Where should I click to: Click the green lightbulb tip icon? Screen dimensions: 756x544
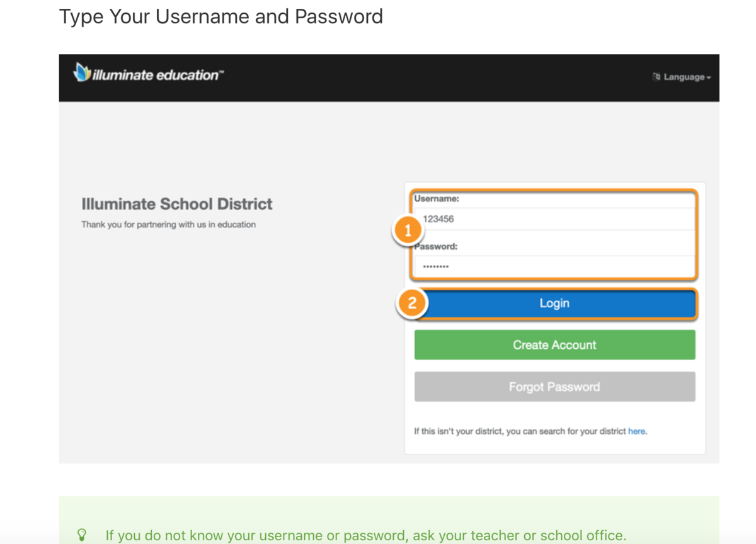(81, 535)
